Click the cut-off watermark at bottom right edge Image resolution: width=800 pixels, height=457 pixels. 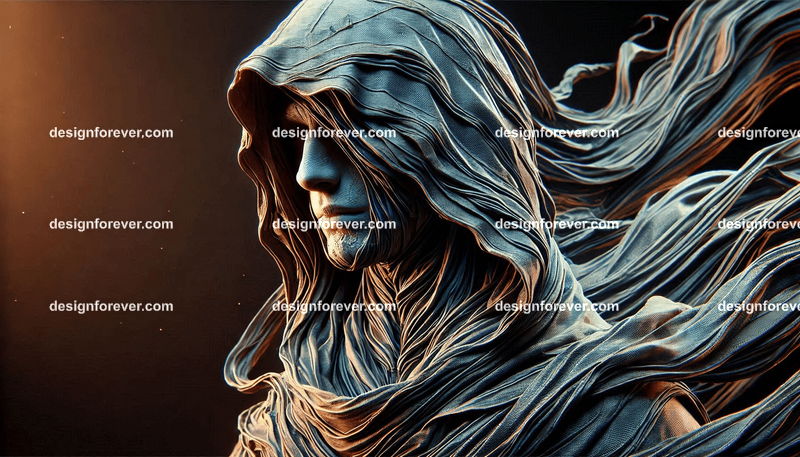[759, 307]
